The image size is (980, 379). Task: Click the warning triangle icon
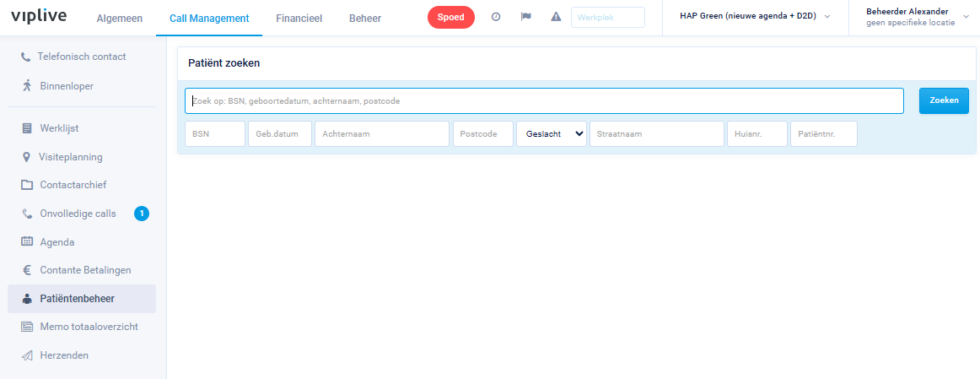556,17
